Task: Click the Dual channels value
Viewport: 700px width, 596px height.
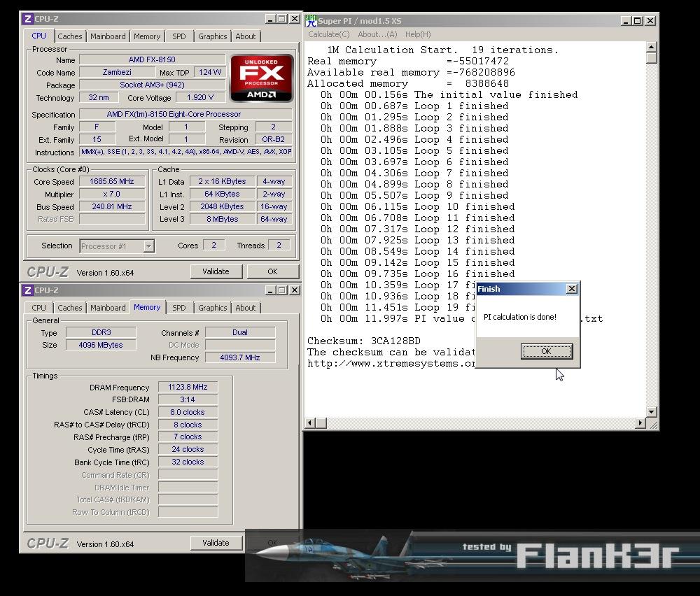Action: click(239, 332)
